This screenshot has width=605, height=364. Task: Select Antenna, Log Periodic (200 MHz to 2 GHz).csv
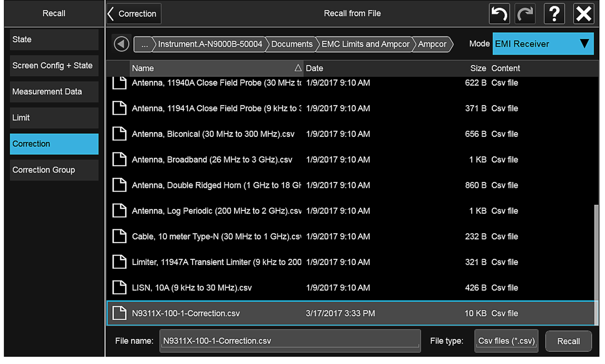click(217, 211)
